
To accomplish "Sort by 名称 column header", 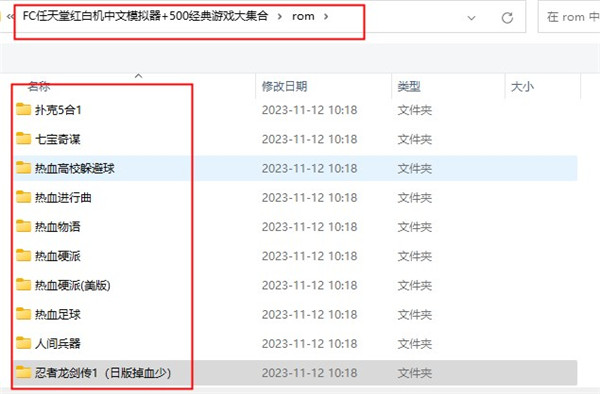I will [x=39, y=86].
